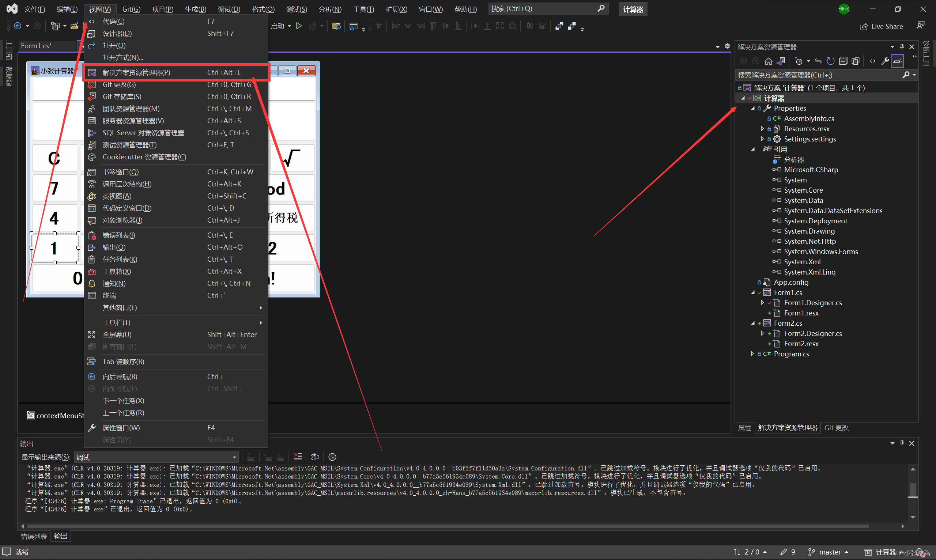Click the New Project toolbar icon
936x560 pixels.
55,26
